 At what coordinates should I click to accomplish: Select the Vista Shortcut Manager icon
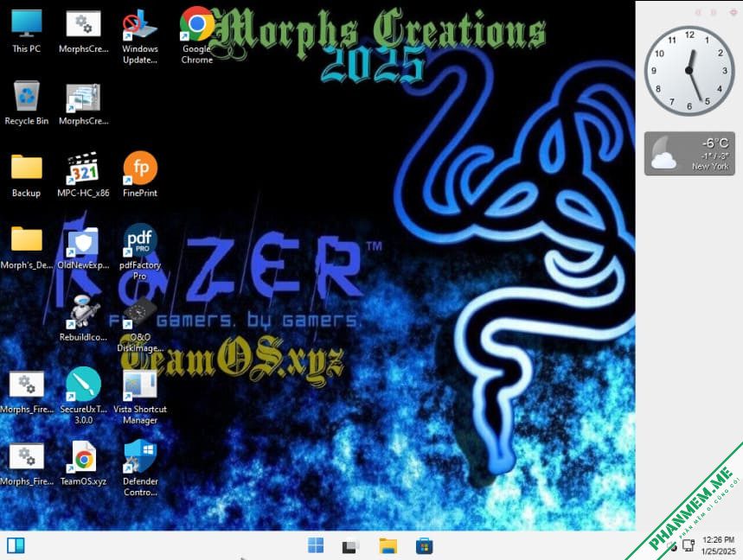coord(140,397)
